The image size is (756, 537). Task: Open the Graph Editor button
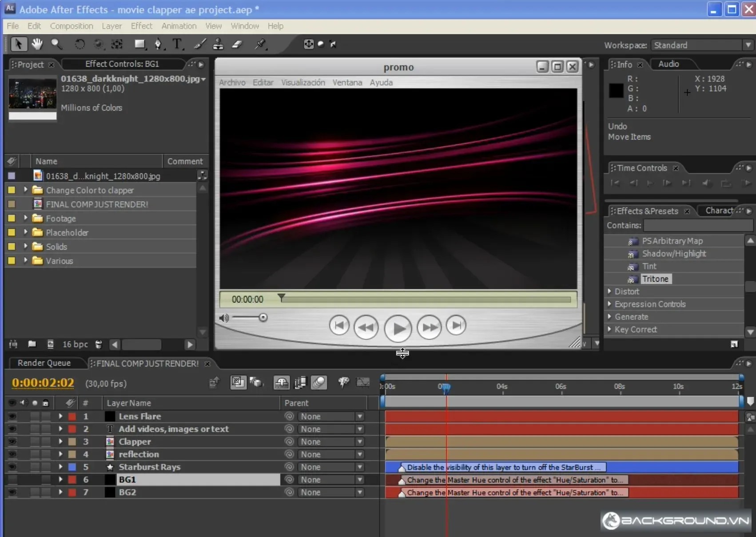click(x=363, y=382)
